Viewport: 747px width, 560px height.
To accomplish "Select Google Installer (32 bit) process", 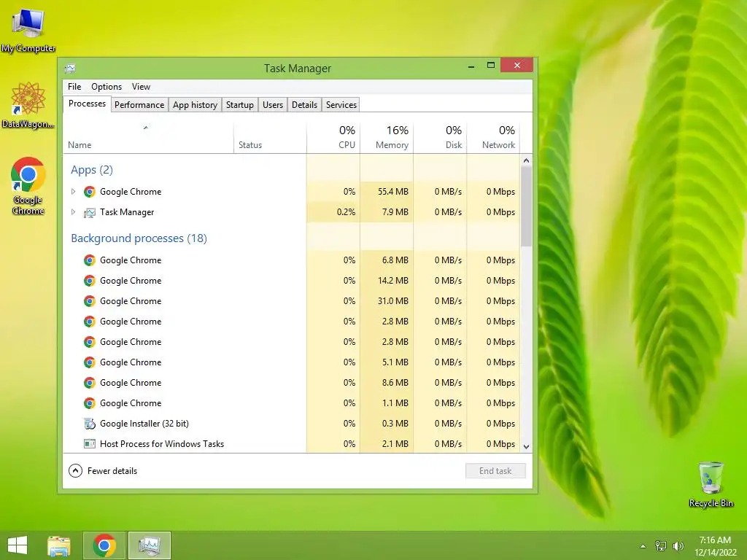I will 291,424.
